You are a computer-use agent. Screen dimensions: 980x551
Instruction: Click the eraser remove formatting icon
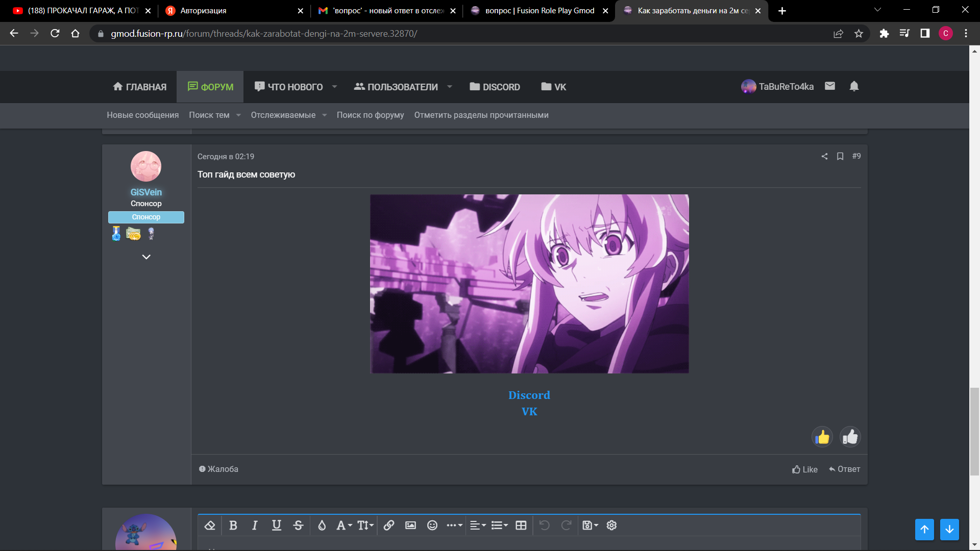click(x=210, y=525)
